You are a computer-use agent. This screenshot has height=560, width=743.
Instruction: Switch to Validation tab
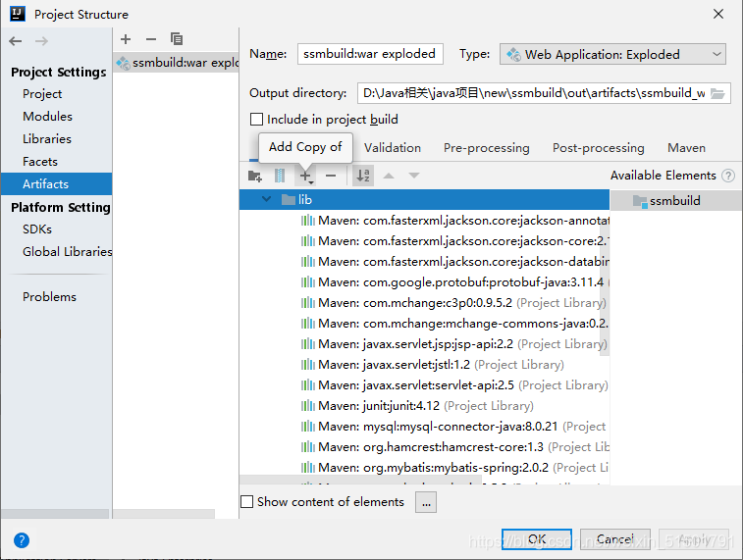point(393,148)
